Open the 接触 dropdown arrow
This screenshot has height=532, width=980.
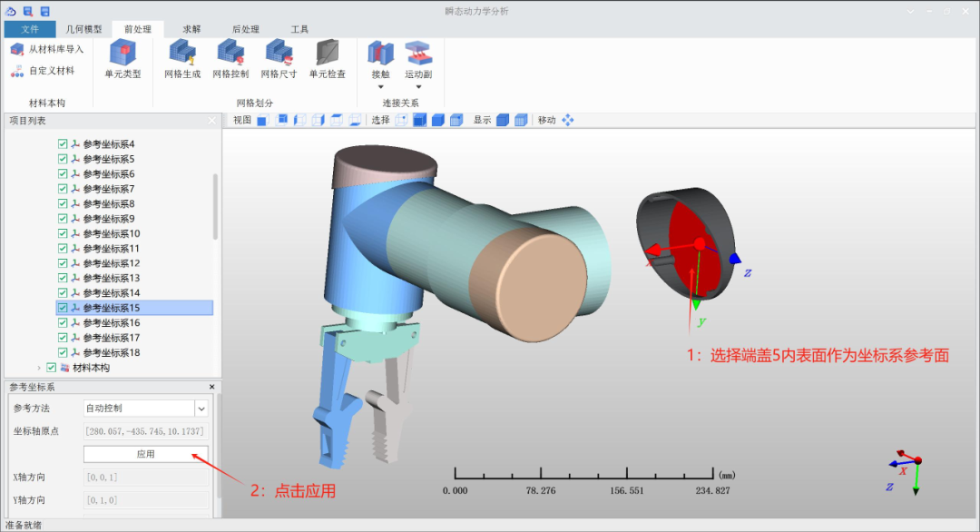tap(380, 87)
